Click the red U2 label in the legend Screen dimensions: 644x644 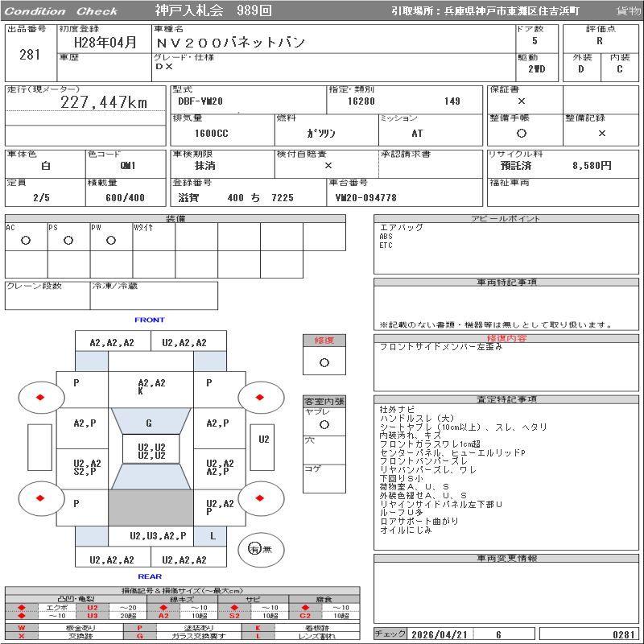(x=93, y=608)
